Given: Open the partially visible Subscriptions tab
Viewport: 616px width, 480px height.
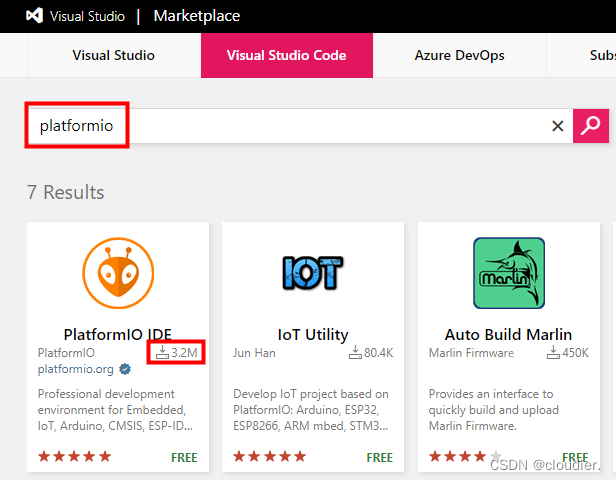Looking at the screenshot, I should 581,55.
